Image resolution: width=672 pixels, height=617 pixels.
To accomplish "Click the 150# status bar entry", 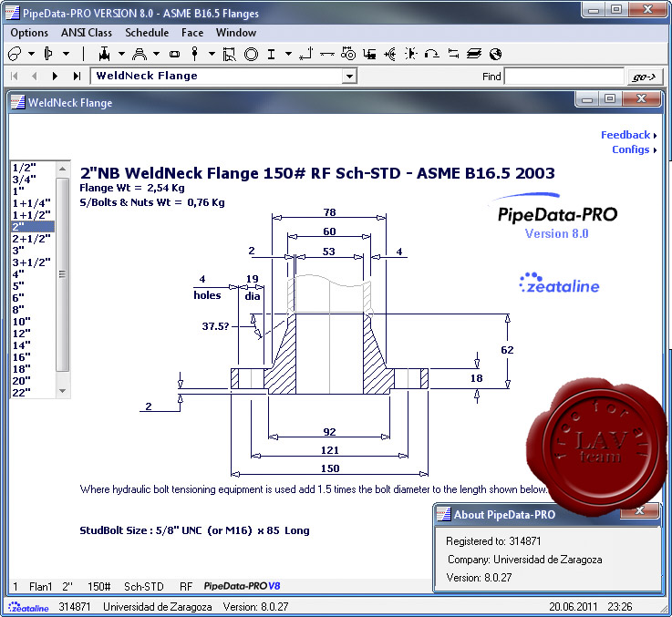I will [x=99, y=587].
